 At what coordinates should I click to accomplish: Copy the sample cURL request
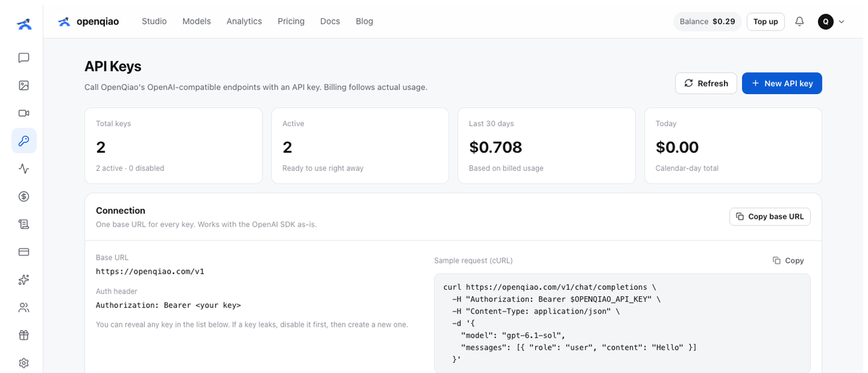(x=788, y=261)
